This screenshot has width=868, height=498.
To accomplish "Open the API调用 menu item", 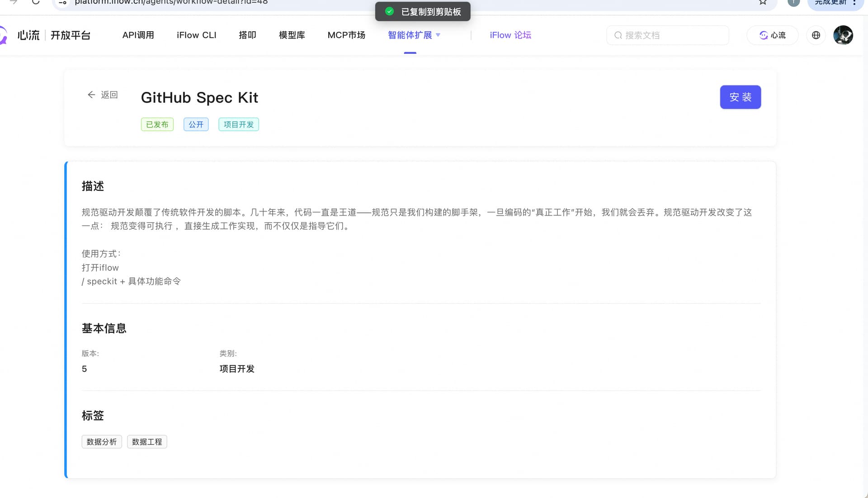I will point(138,35).
